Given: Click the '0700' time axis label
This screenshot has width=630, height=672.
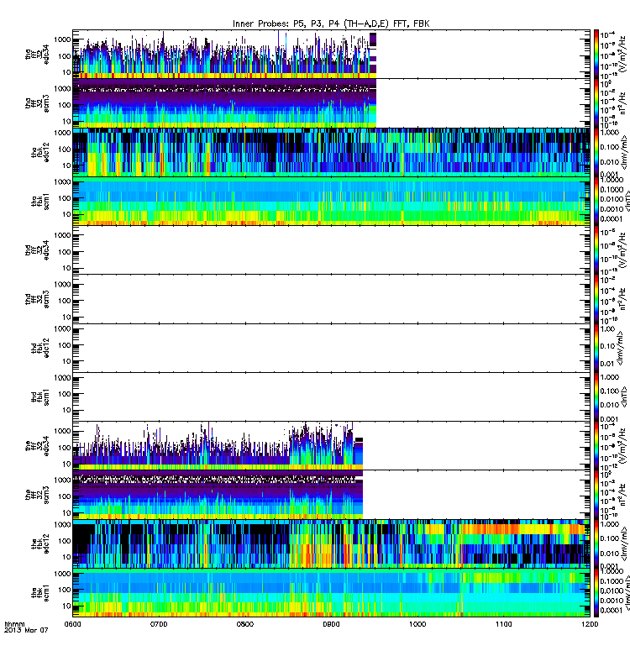Looking at the screenshot, I should (159, 624).
